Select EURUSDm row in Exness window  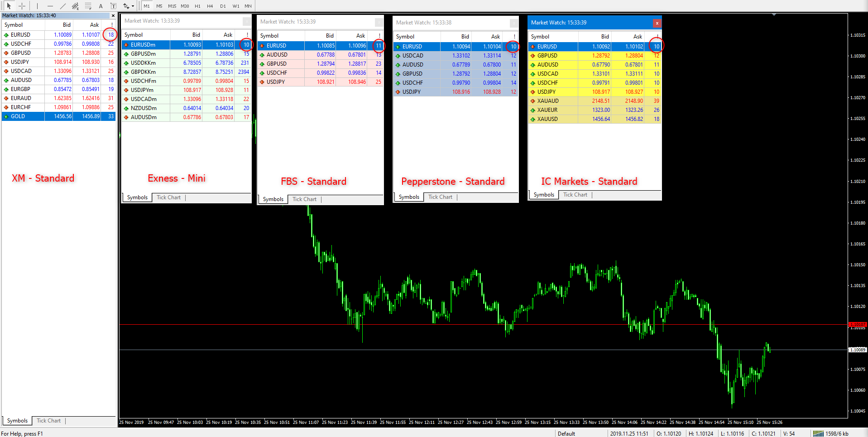click(x=186, y=45)
